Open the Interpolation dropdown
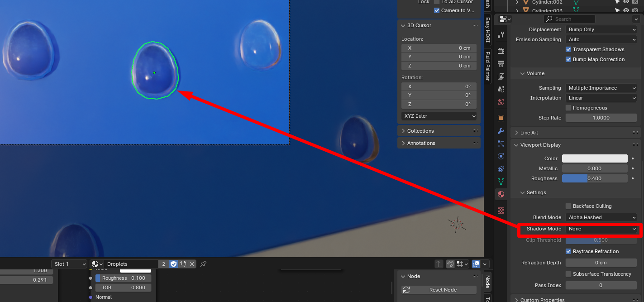 click(x=601, y=98)
